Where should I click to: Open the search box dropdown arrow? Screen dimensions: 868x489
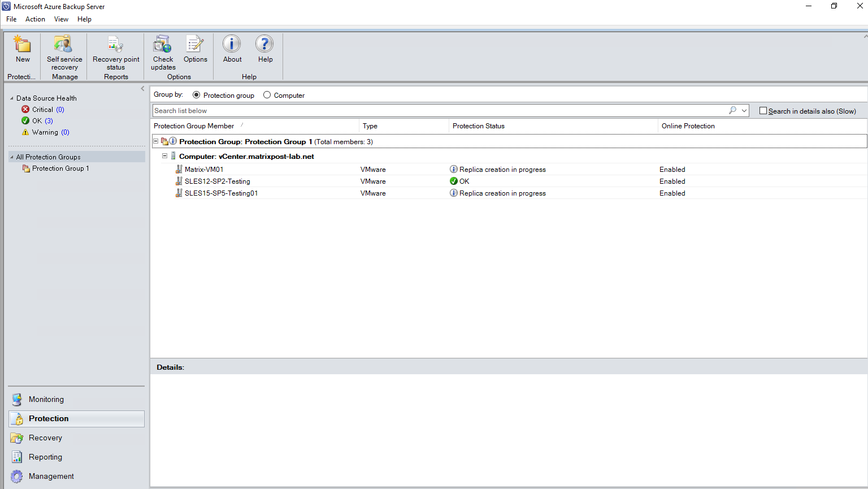coord(744,111)
